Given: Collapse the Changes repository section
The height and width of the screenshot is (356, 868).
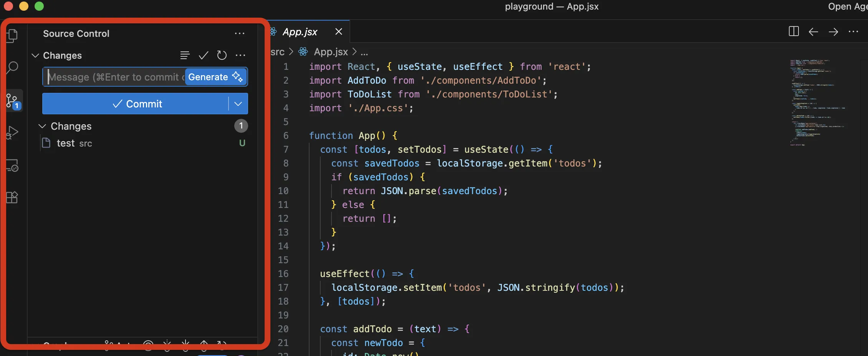Looking at the screenshot, I should click(x=35, y=56).
